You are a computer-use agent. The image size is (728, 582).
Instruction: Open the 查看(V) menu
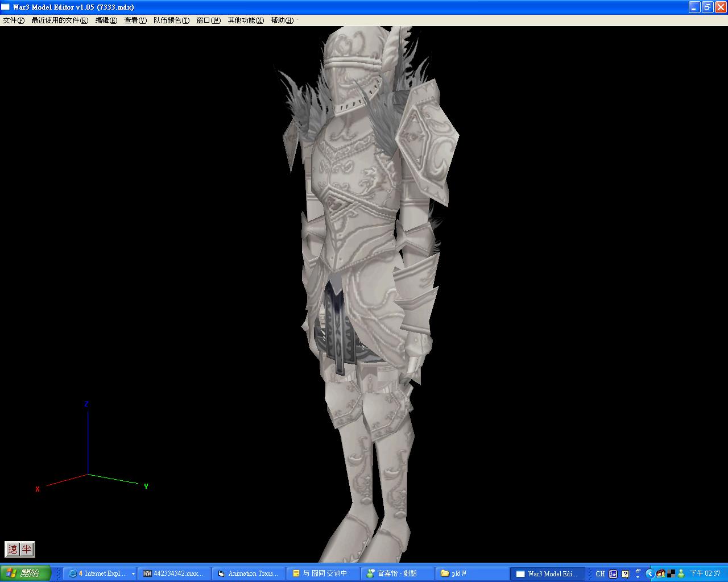(x=135, y=20)
